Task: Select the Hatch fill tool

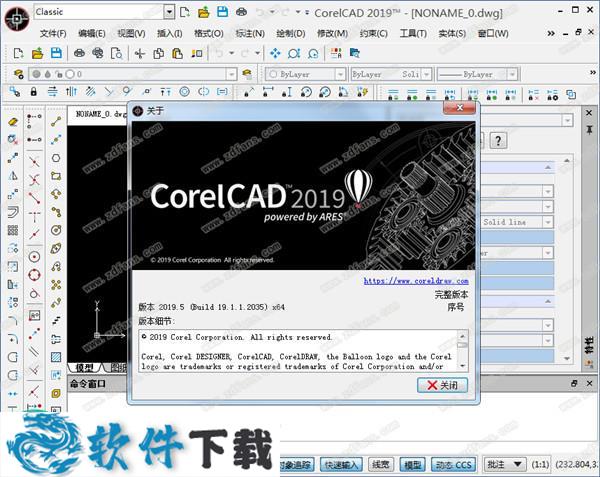Action: pos(56,357)
